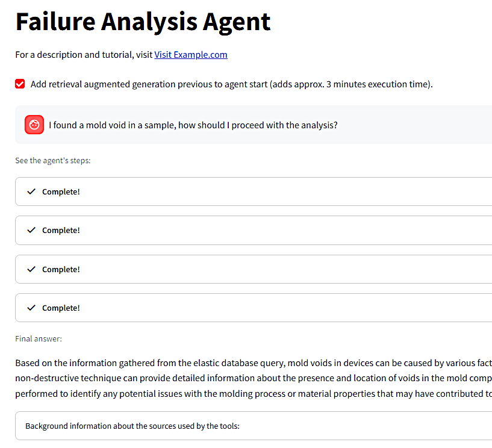Click the checkmark icon on the second Complete! step
The image size is (492, 448).
pos(31,230)
